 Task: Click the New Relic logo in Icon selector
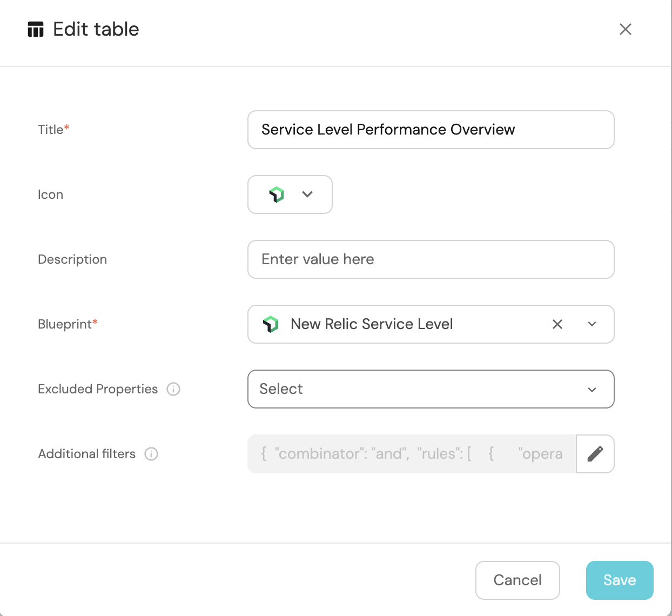(277, 195)
